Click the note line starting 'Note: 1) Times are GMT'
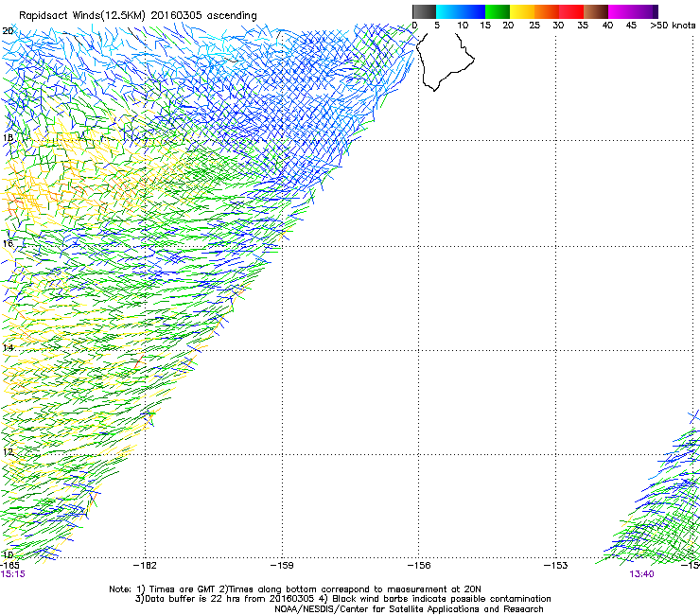This screenshot has height=615, width=700. [x=295, y=589]
